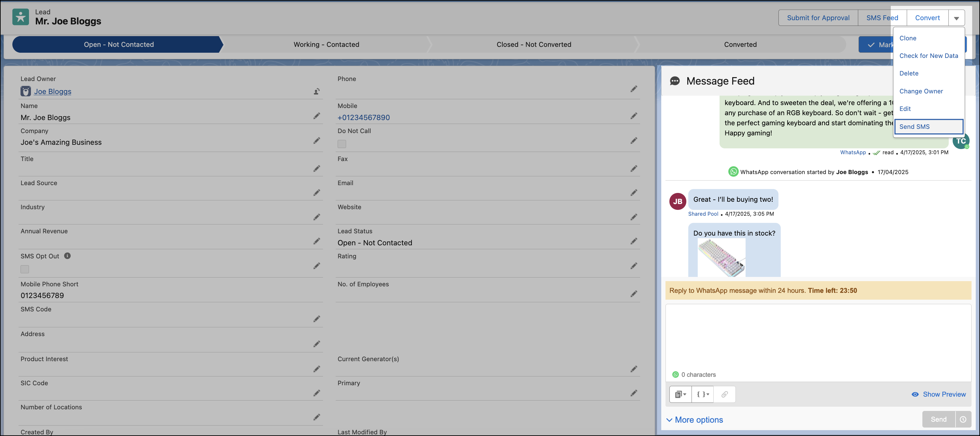Image resolution: width=980 pixels, height=436 pixels.
Task: Toggle the SMS Opt Out checkbox
Action: [x=24, y=269]
